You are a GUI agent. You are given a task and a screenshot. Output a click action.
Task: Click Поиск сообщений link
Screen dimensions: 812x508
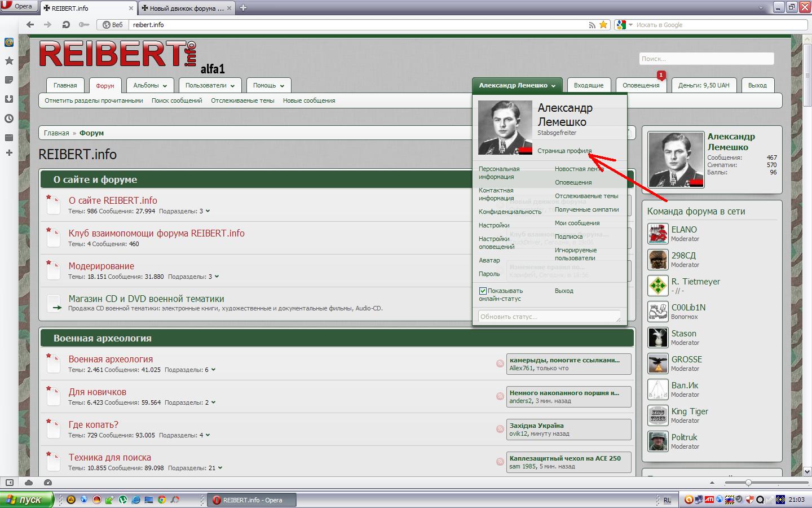click(x=176, y=101)
